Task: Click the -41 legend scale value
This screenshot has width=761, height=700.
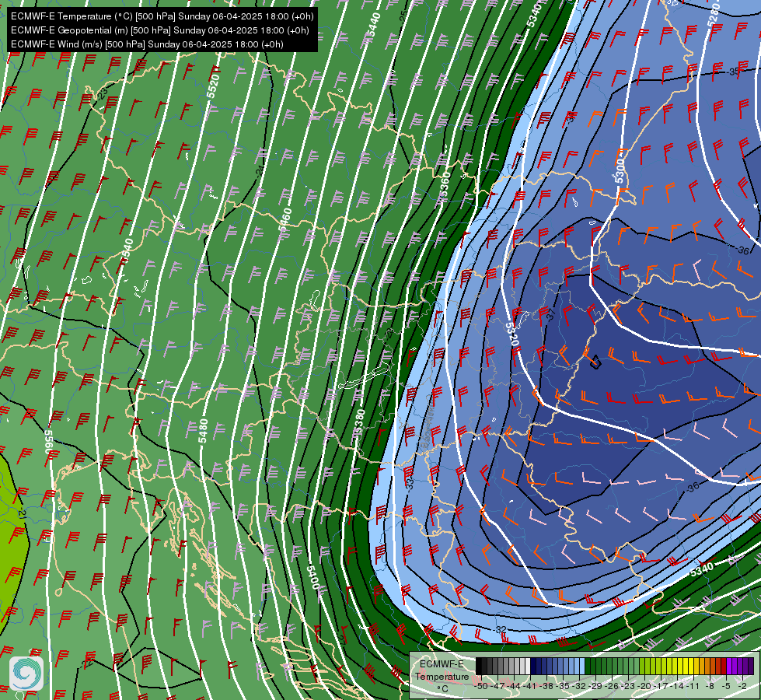Action: point(529,687)
